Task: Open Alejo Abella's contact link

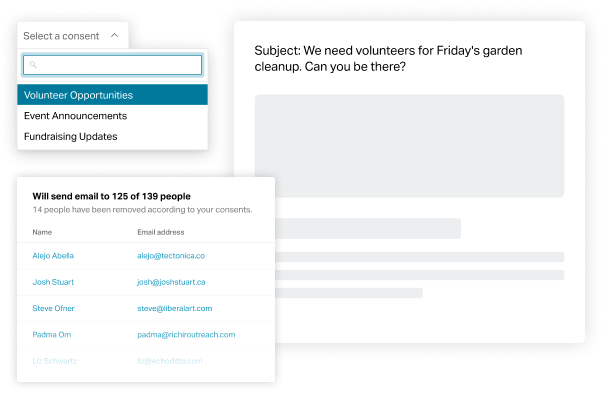Action: 53,256
